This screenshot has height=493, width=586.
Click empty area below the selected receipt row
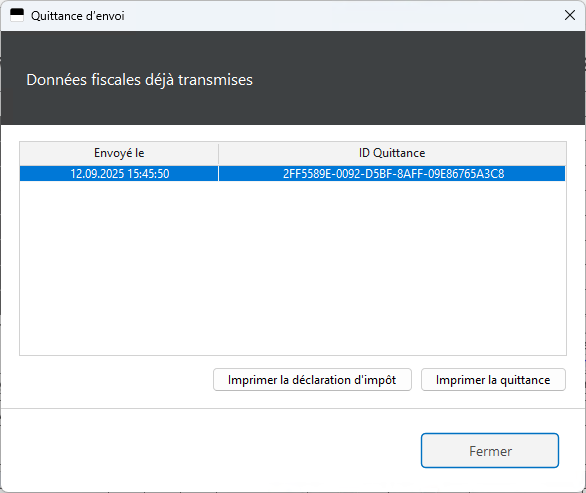[293, 268]
